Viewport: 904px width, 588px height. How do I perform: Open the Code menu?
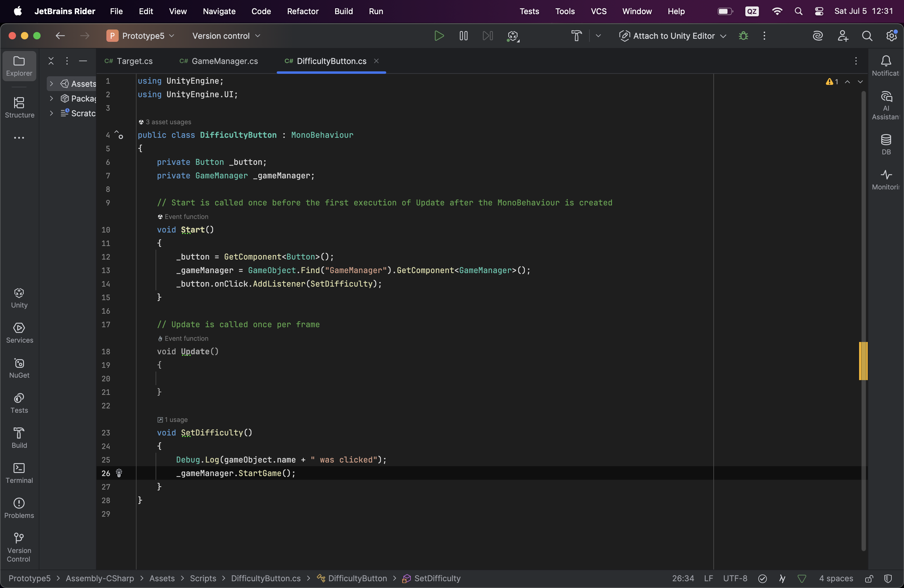[261, 11]
